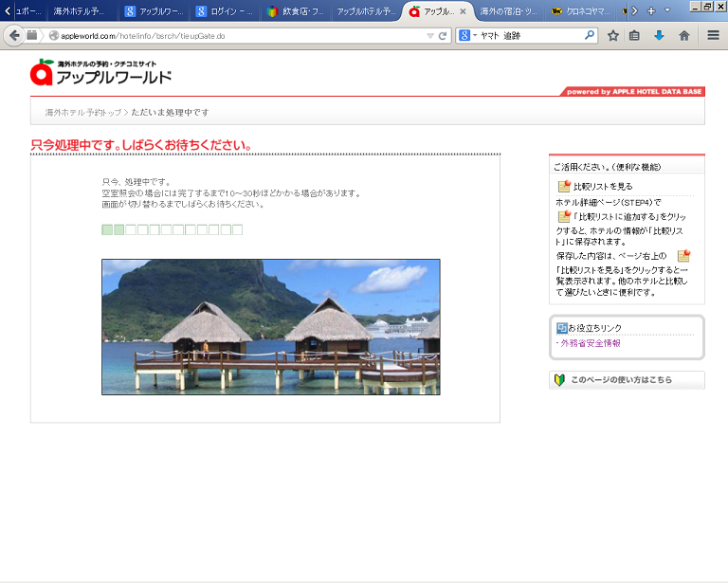Open the list-all-tabs dropdown arrow
Viewport: 728px width, 583px height.
(x=667, y=10)
